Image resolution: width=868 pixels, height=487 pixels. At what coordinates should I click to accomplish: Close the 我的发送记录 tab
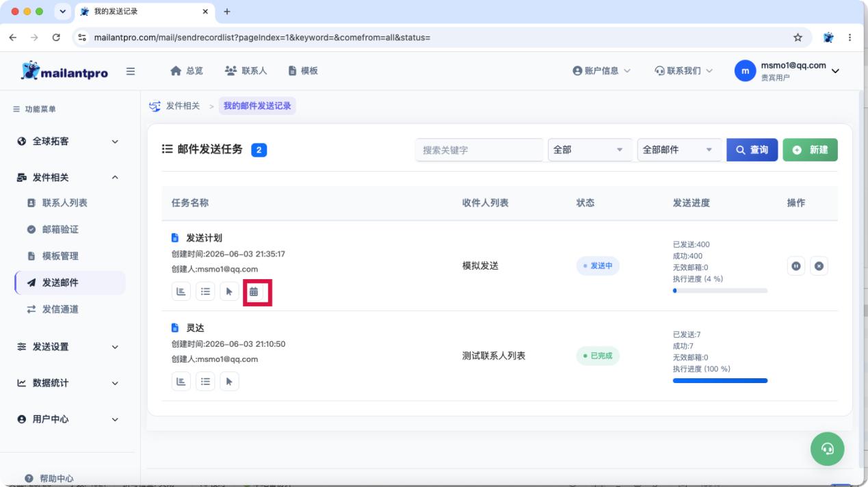coord(205,12)
